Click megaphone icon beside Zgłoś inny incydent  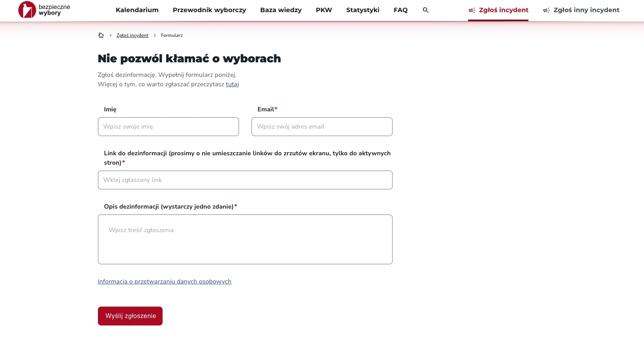coord(546,10)
